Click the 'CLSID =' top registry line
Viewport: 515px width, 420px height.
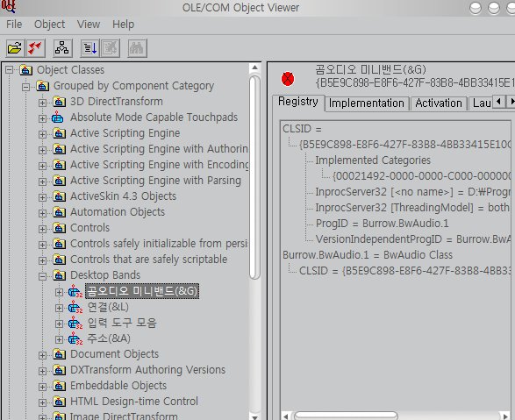pos(302,129)
